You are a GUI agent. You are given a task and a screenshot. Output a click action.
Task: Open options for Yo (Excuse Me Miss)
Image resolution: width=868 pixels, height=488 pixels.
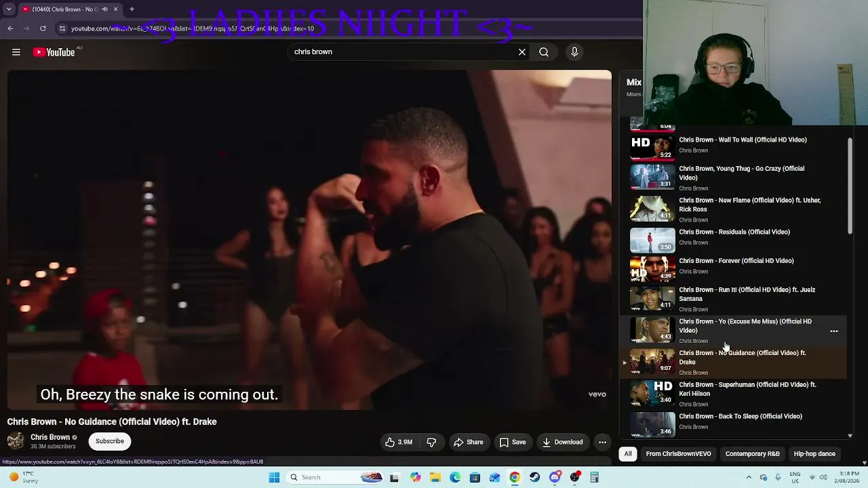(x=834, y=331)
